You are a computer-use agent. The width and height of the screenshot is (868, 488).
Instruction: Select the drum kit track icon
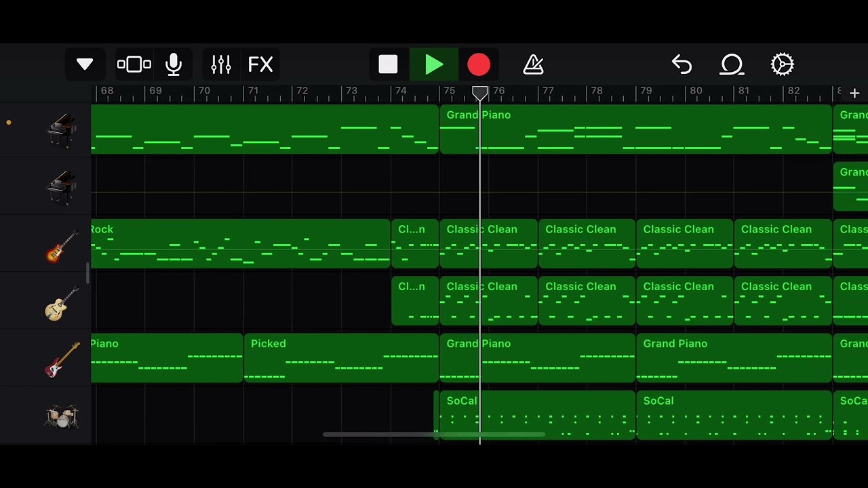click(x=62, y=416)
